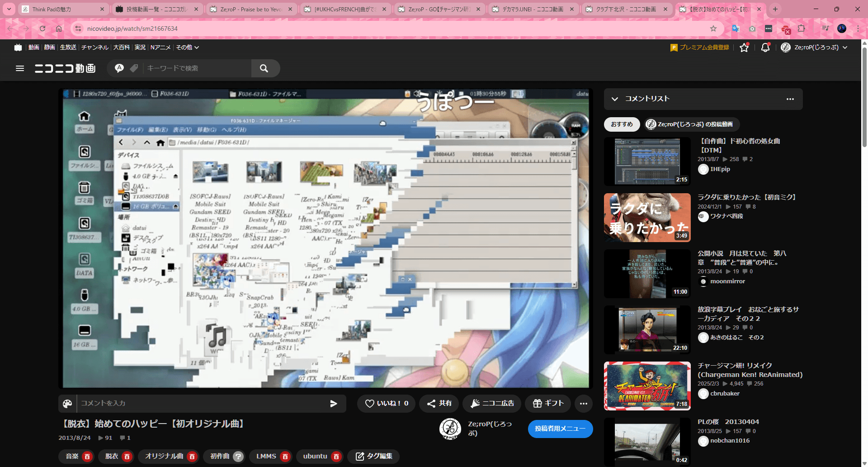Click the 音楽 tag dictionary icon
This screenshot has width=868, height=467.
[x=87, y=457]
